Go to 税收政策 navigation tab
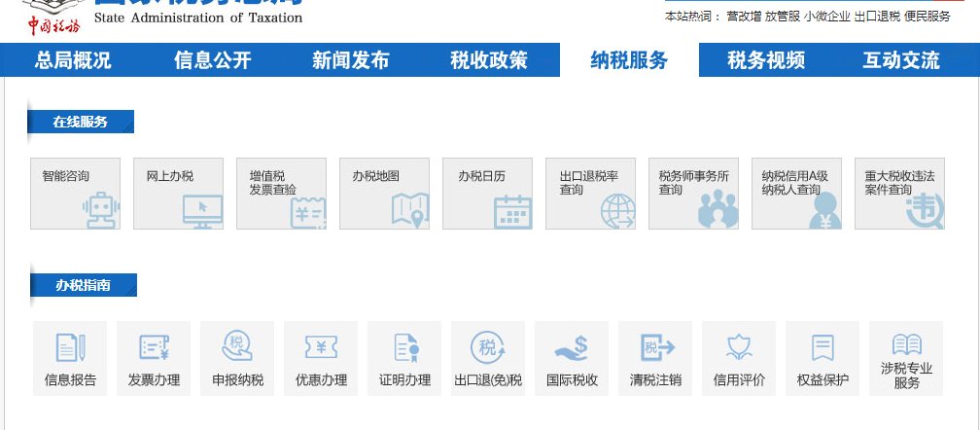 (489, 60)
